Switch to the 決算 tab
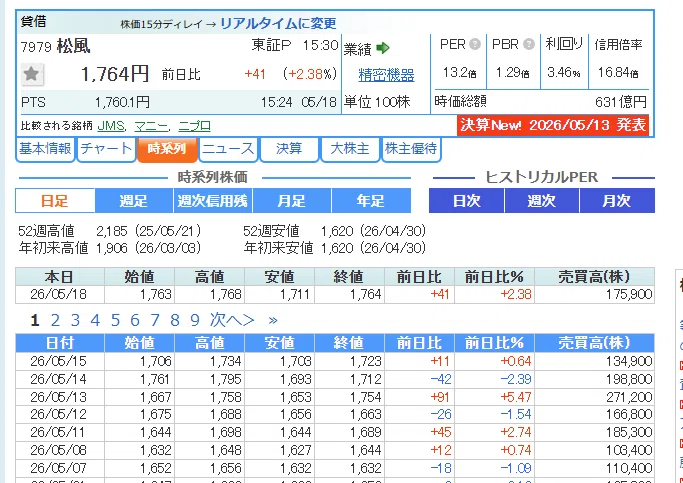This screenshot has width=683, height=483. click(x=289, y=149)
